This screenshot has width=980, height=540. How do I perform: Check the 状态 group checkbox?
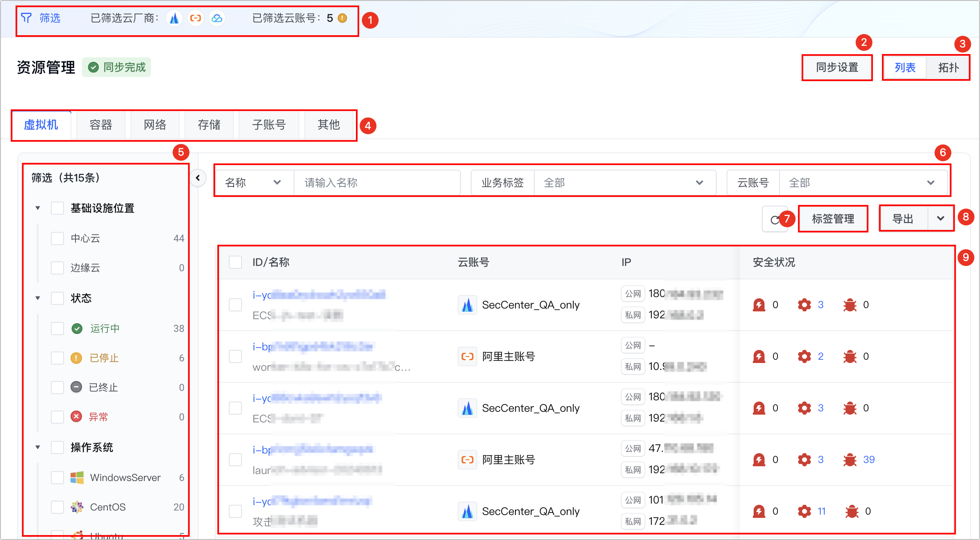coord(57,298)
